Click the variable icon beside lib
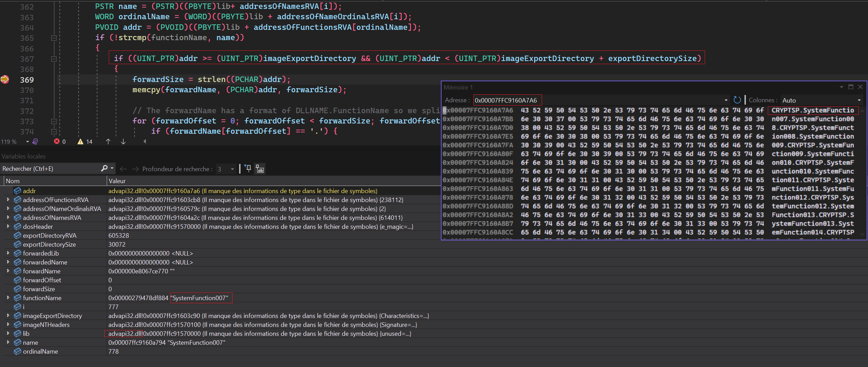The height and width of the screenshot is (367, 868). click(x=17, y=333)
